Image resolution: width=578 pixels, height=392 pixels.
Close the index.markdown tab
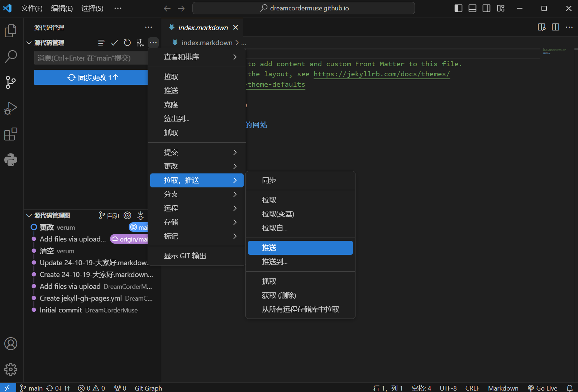tap(235, 27)
